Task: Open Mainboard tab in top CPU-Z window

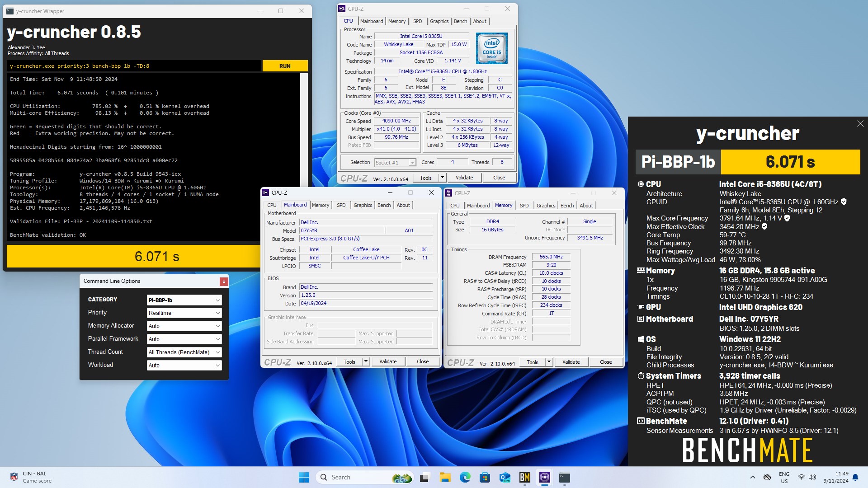Action: click(x=372, y=21)
